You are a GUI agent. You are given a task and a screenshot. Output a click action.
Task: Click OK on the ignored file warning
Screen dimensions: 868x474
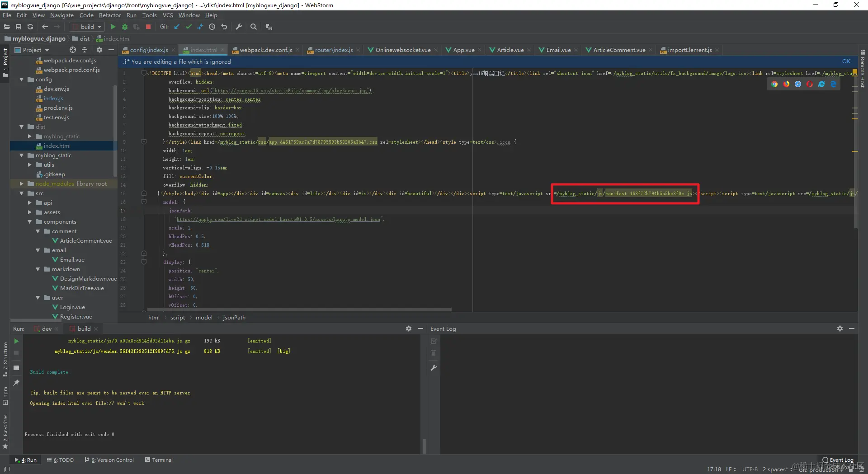click(x=845, y=61)
